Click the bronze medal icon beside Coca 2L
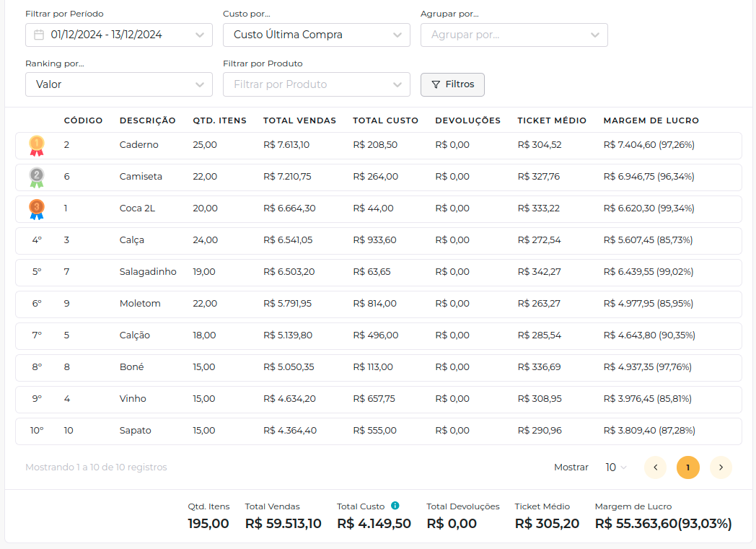756x549 pixels. (x=35, y=208)
